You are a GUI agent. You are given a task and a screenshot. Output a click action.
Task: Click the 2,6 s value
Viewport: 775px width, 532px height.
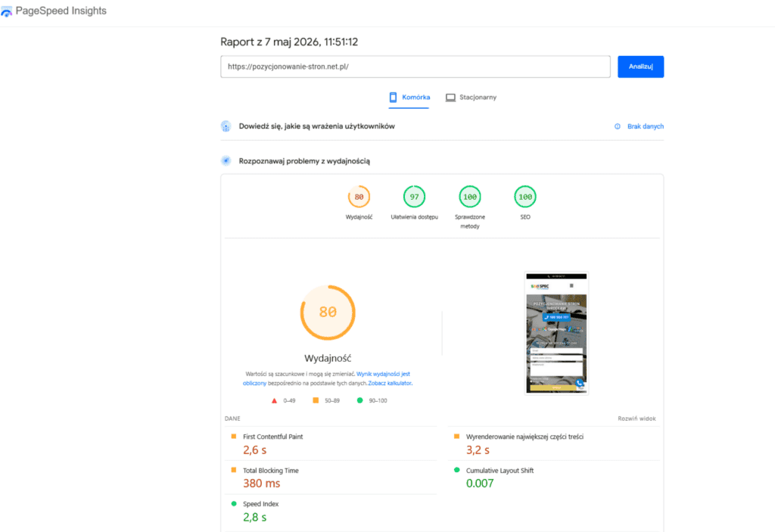(x=254, y=450)
